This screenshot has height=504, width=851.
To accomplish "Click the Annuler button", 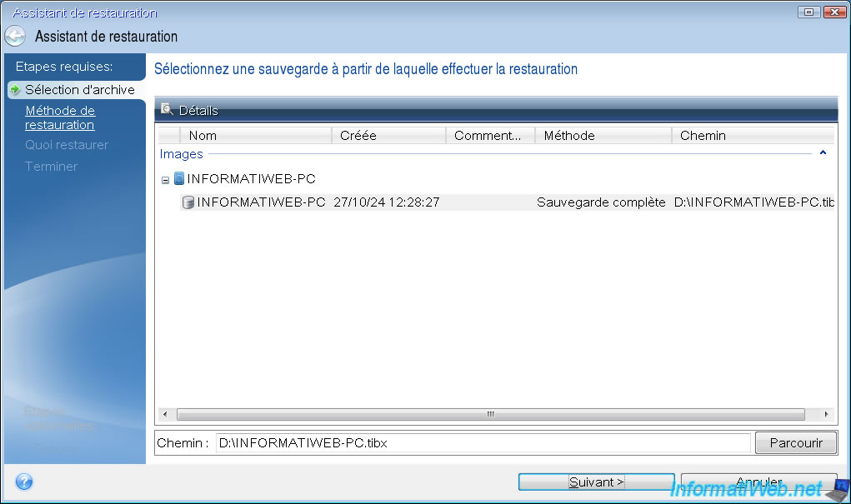I will click(758, 482).
